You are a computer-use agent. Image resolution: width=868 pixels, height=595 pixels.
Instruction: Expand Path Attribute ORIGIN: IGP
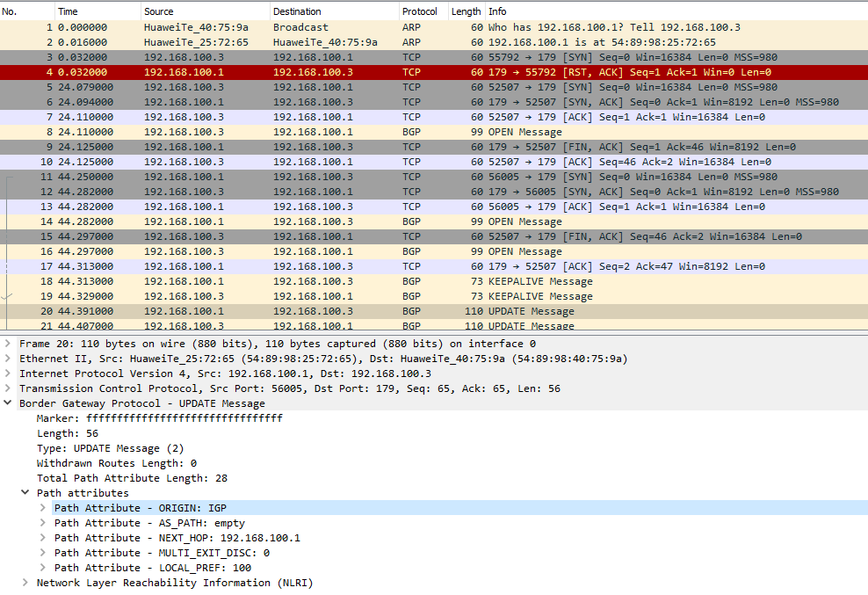(x=43, y=507)
